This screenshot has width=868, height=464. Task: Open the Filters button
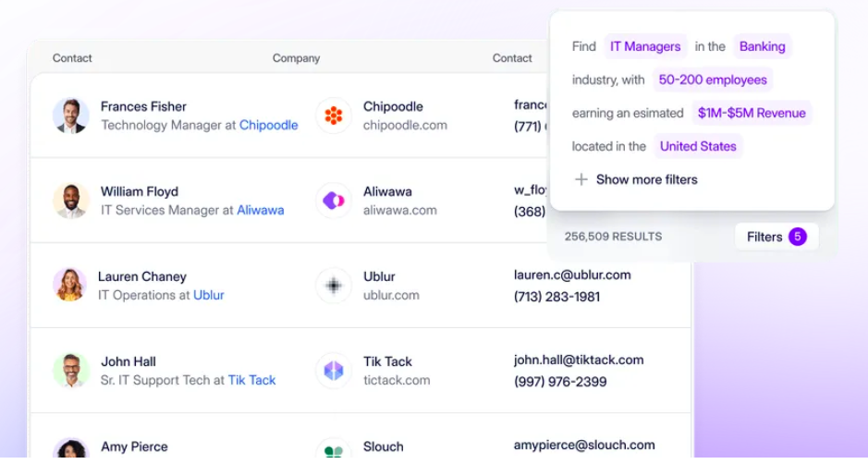pyautogui.click(x=776, y=237)
